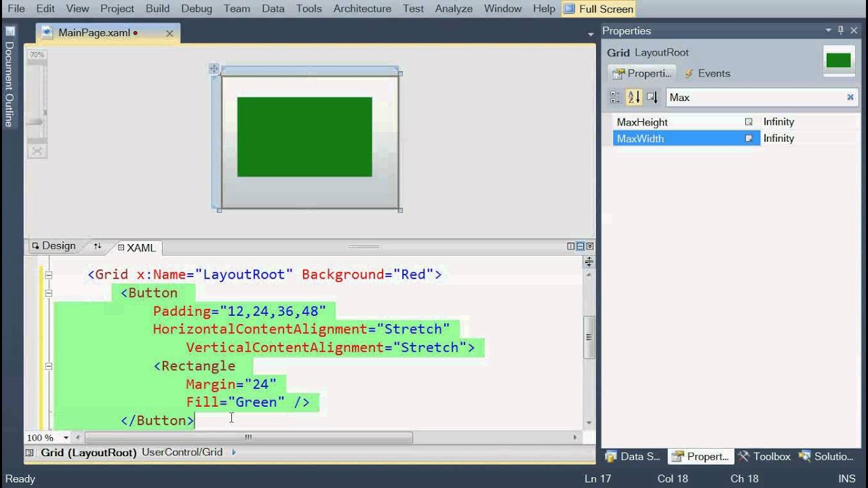This screenshot has height=488, width=868.
Task: Collapse the Grid element outline node
Action: [x=48, y=274]
